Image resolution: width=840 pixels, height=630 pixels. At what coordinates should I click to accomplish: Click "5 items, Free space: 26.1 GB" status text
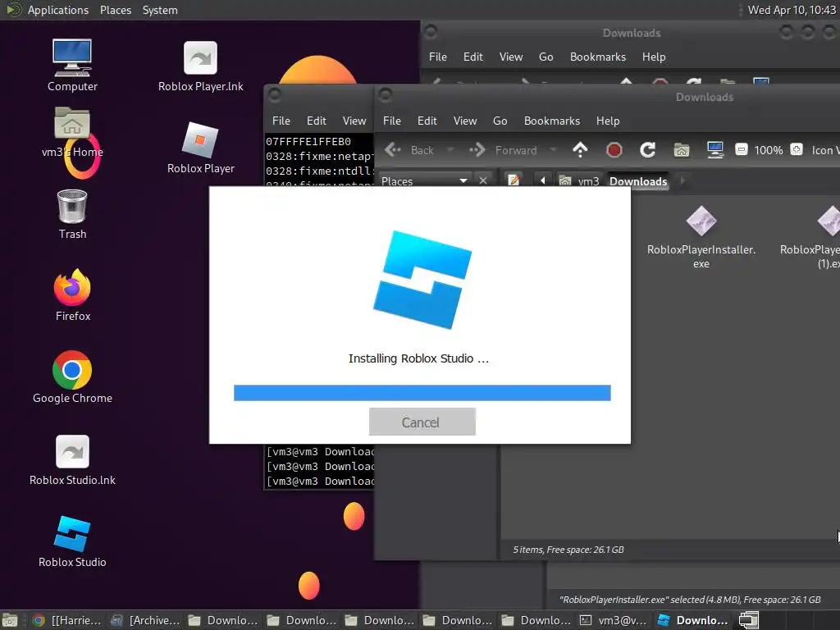[x=568, y=550]
